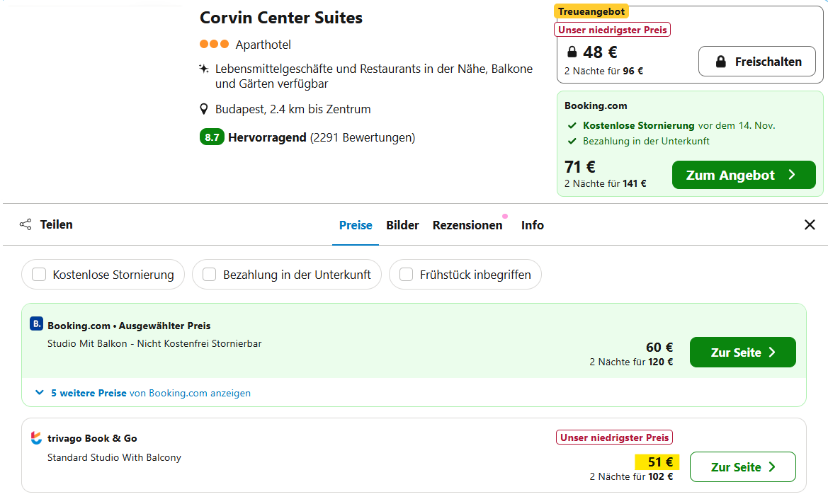Click the yellow highlighted 51 € price
The height and width of the screenshot is (504, 828).
(x=657, y=462)
